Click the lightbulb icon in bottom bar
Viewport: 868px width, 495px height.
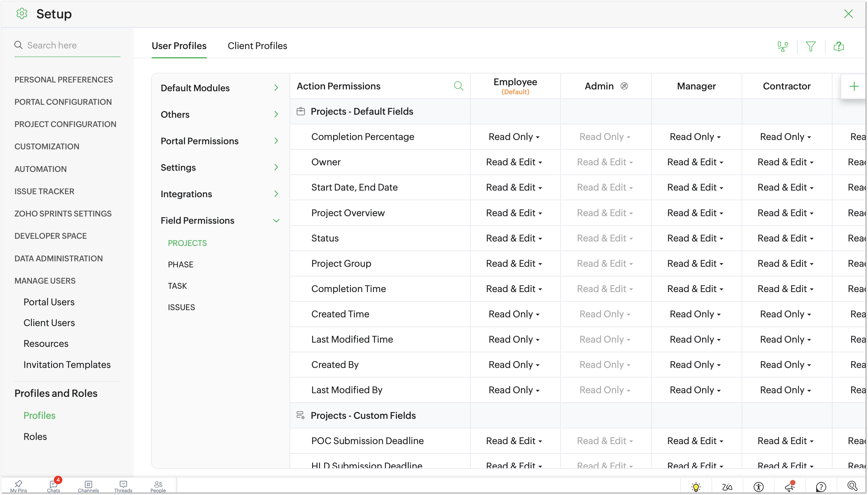[696, 487]
